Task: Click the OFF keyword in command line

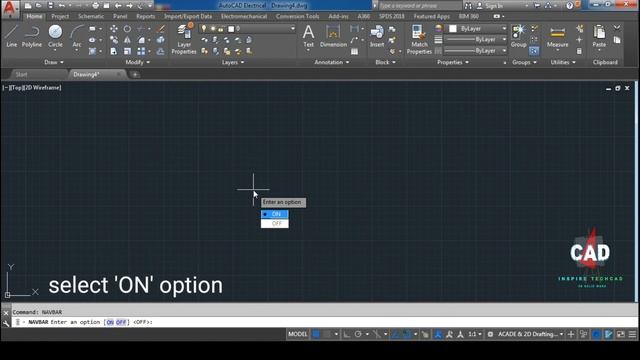Action: coord(121,322)
